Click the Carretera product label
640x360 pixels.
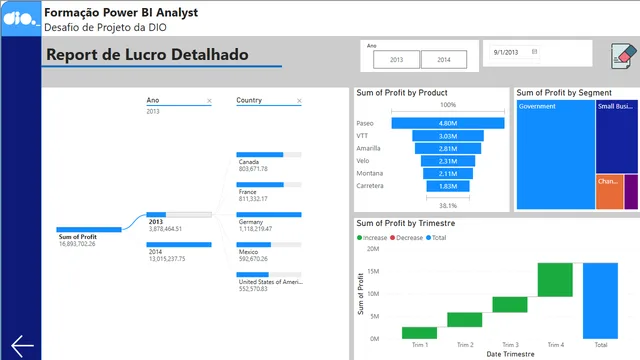pos(370,186)
